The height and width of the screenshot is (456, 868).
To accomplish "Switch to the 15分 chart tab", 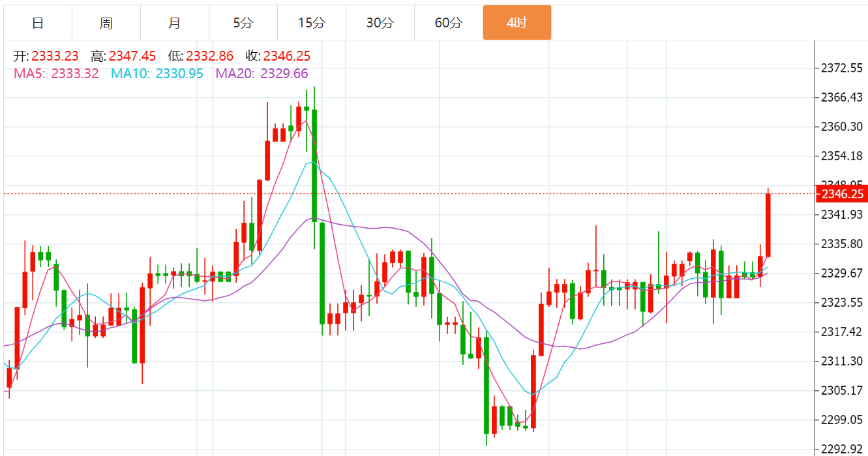I will click(312, 23).
